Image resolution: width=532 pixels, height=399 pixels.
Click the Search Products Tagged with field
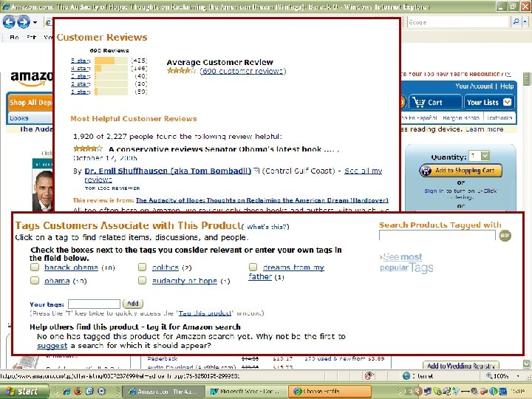(437, 235)
